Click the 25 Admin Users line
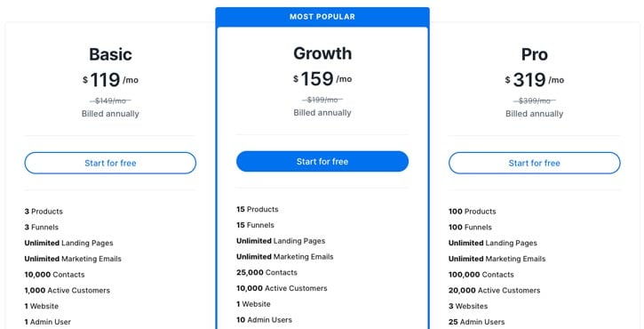The image size is (644, 329). pos(476,322)
